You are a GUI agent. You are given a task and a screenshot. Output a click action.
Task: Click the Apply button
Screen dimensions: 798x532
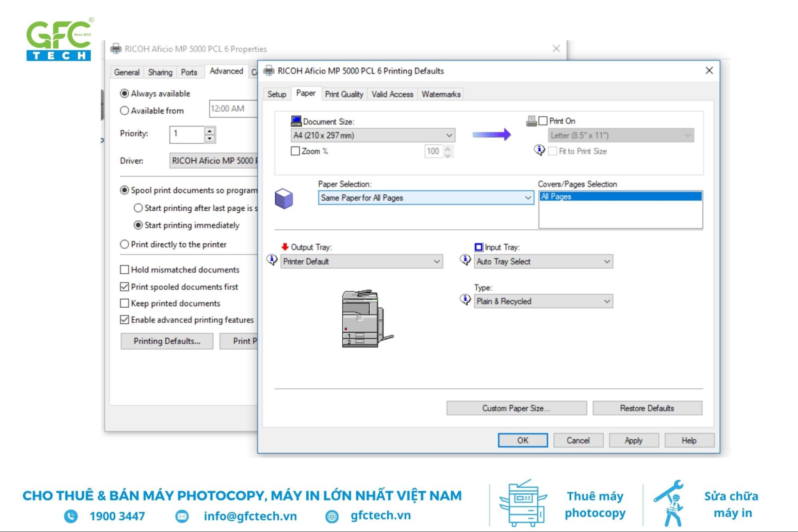[634, 440]
